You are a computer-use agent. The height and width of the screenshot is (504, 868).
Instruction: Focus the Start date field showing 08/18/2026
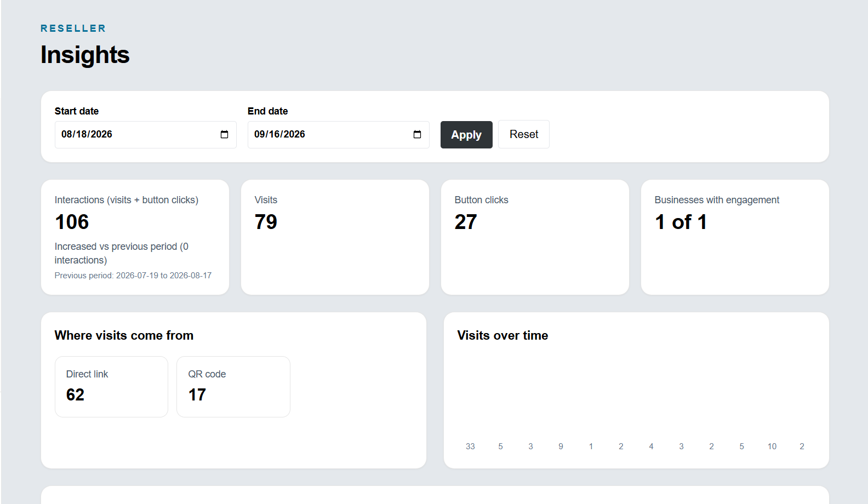tap(146, 135)
